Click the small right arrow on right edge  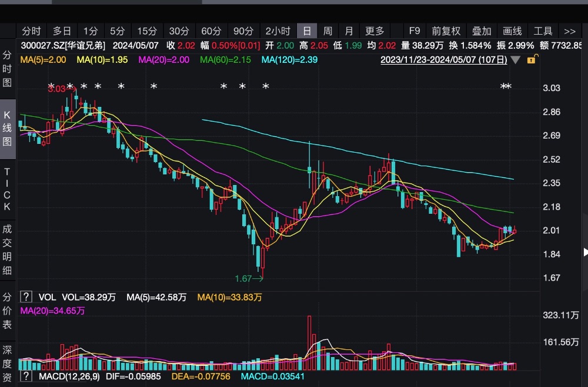tap(585, 252)
